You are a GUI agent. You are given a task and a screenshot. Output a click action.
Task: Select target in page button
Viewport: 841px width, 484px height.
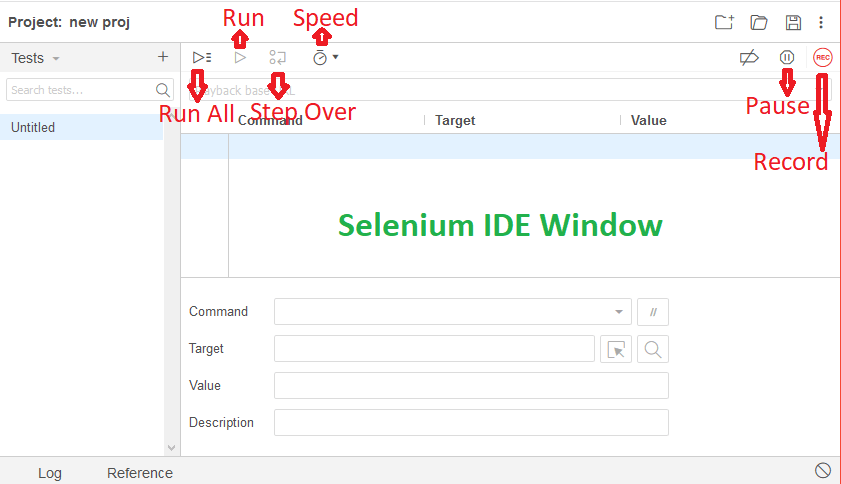point(616,349)
